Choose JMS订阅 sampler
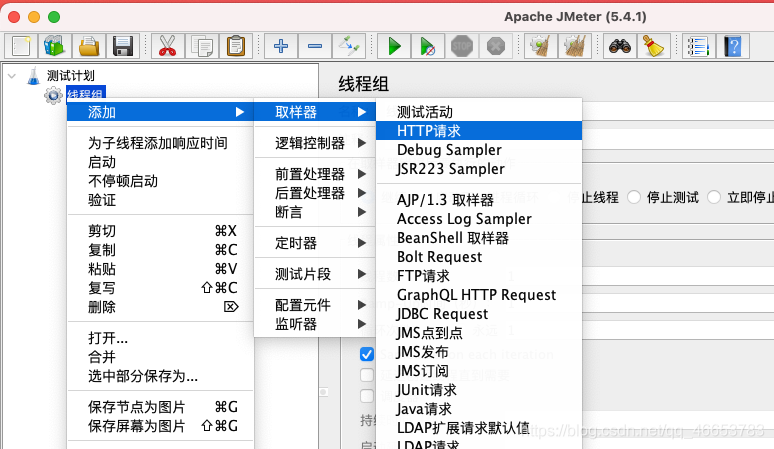This screenshot has height=449, width=774. [479, 371]
